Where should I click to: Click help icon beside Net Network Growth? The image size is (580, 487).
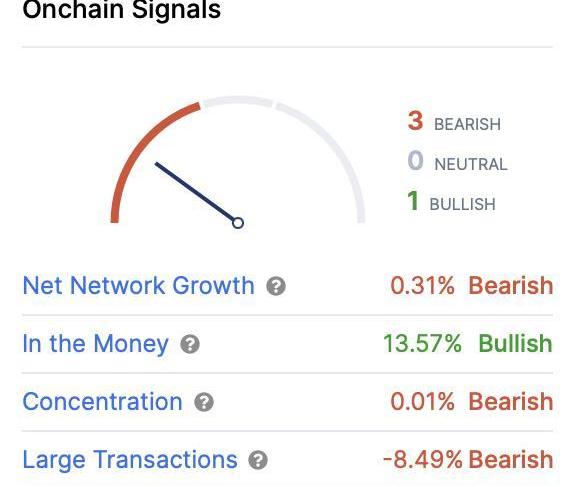click(x=276, y=286)
